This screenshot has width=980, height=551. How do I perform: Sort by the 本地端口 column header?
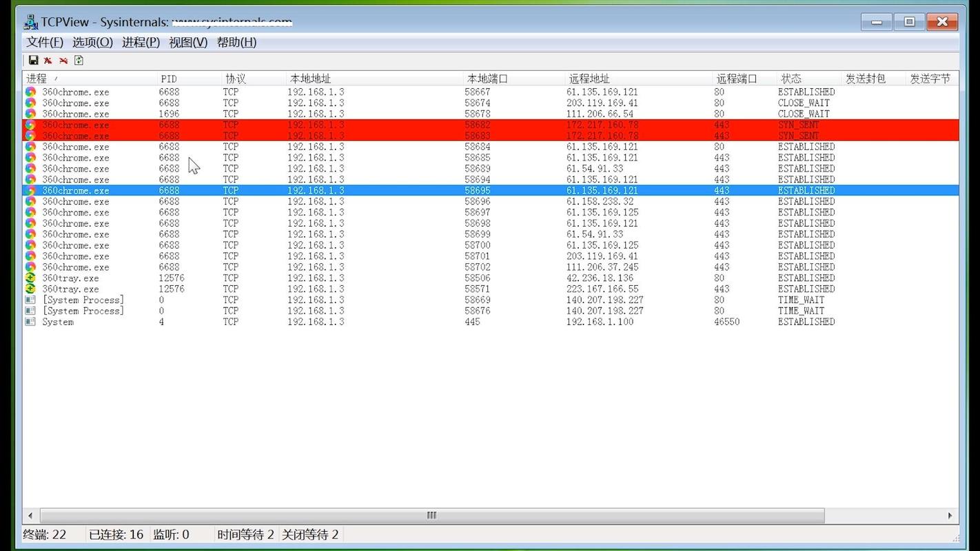click(x=514, y=79)
